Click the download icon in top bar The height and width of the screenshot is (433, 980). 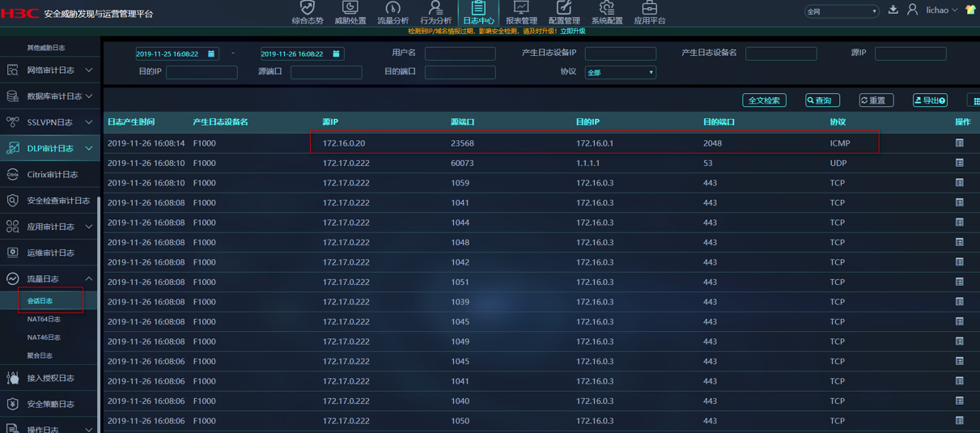[x=893, y=10]
